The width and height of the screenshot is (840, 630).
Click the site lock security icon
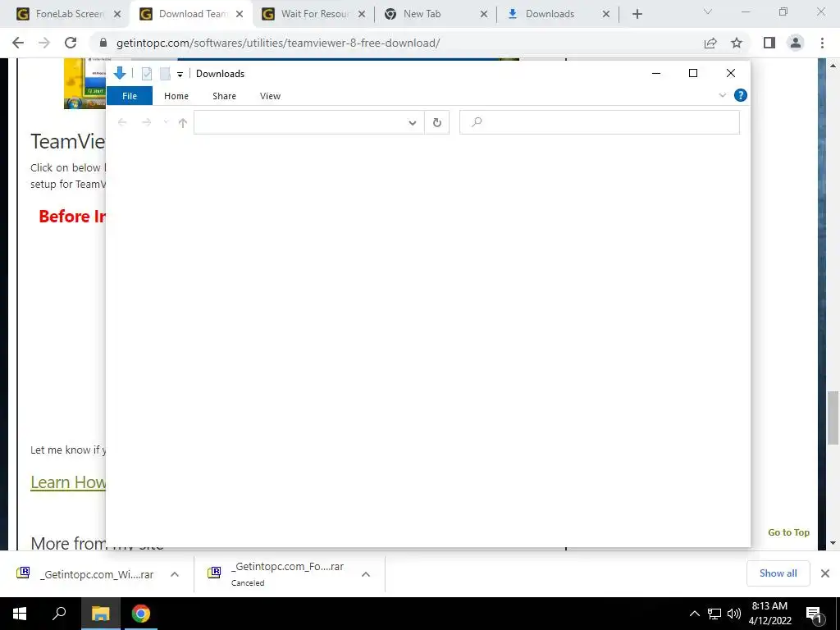pos(103,43)
